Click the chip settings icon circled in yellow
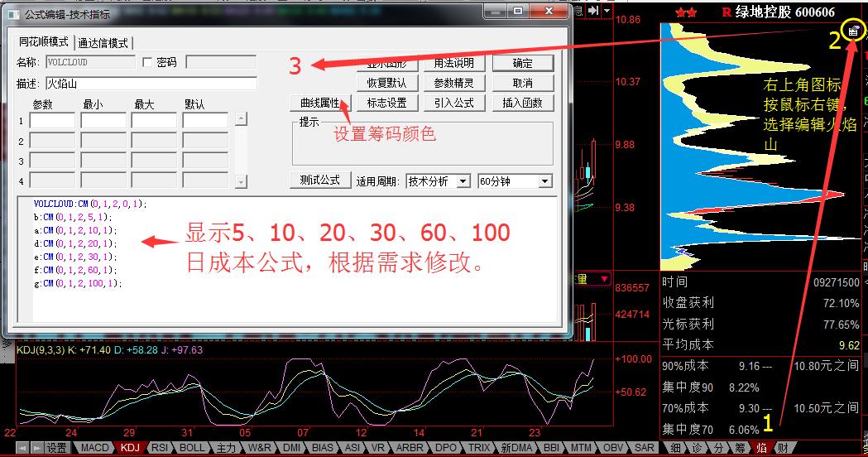Viewport: 868px width, 457px height. pos(851,31)
